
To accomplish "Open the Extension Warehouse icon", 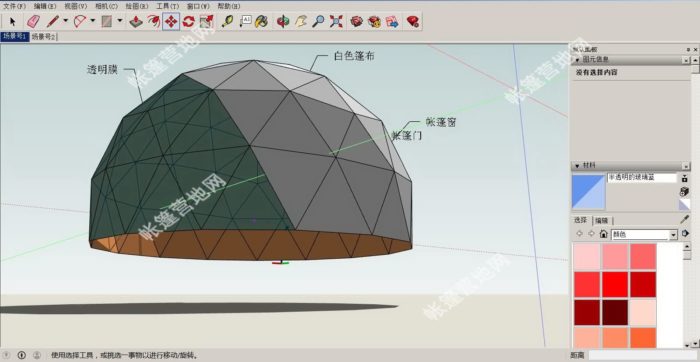I will coord(375,21).
